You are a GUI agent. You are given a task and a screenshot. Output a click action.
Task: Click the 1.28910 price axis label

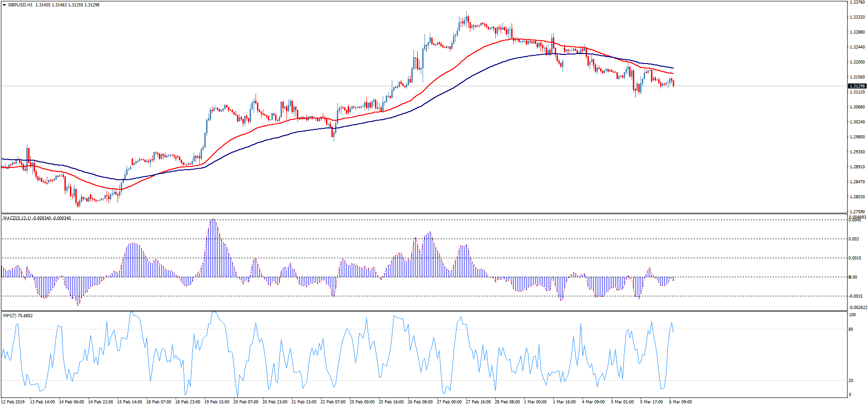coord(857,167)
